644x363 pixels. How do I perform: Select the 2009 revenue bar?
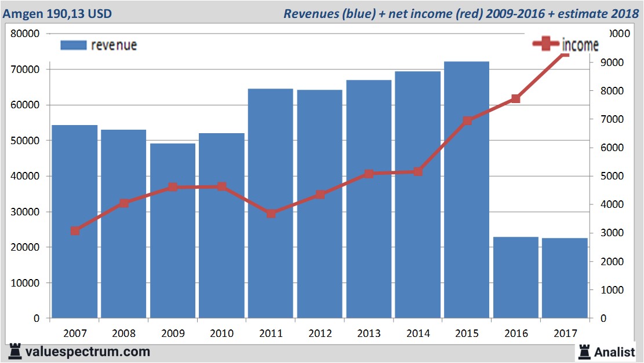173,230
